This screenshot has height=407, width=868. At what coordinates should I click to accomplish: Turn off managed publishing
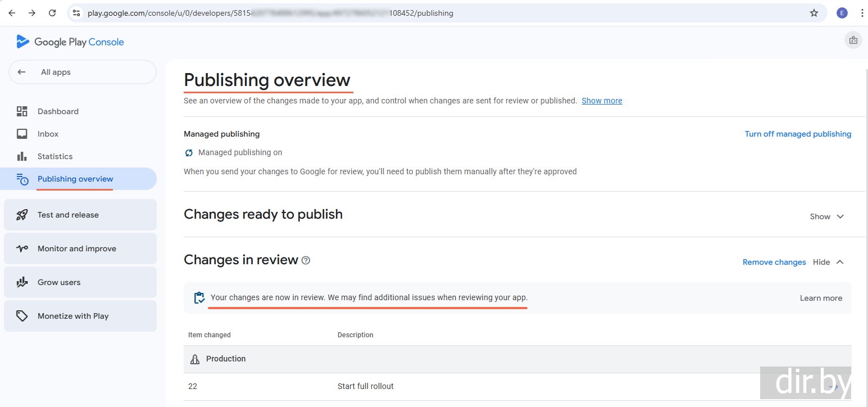point(797,134)
